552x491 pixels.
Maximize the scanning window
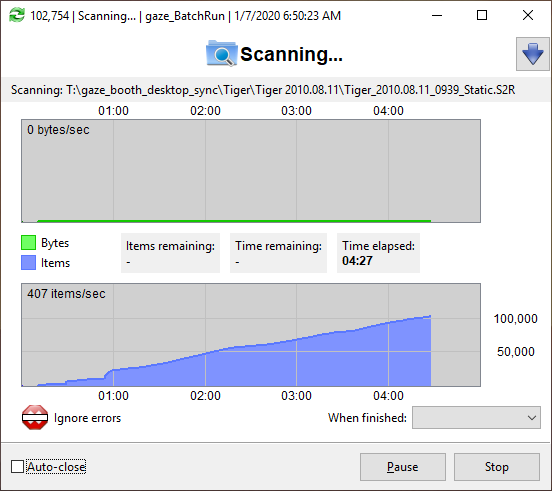click(482, 15)
